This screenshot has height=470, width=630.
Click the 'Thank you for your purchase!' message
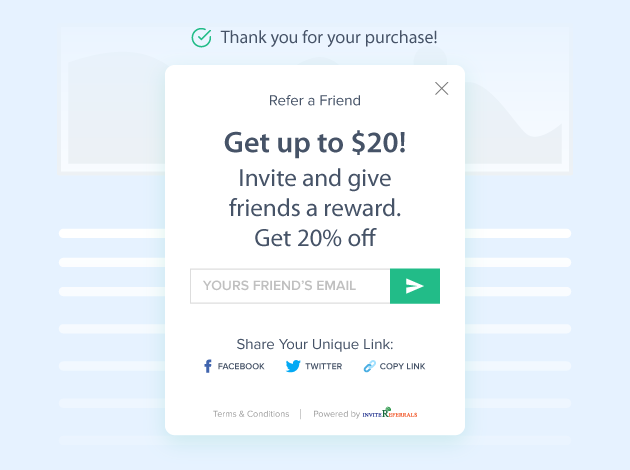click(329, 38)
